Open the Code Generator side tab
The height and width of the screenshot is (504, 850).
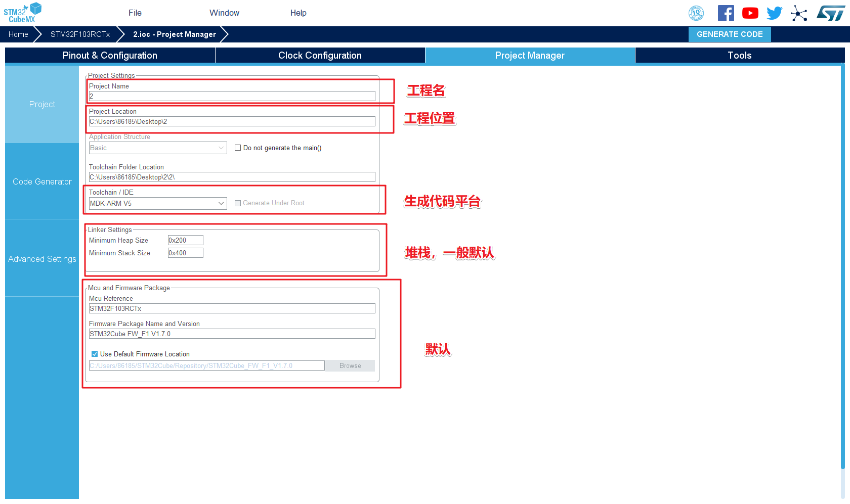(42, 182)
